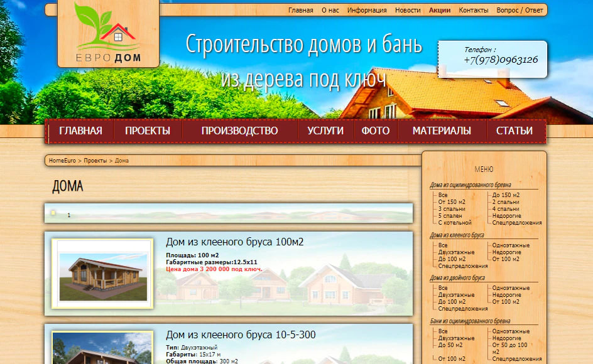Select Двухэтажные under Дома из клееного бруса
This screenshot has width=593, height=364.
(456, 252)
